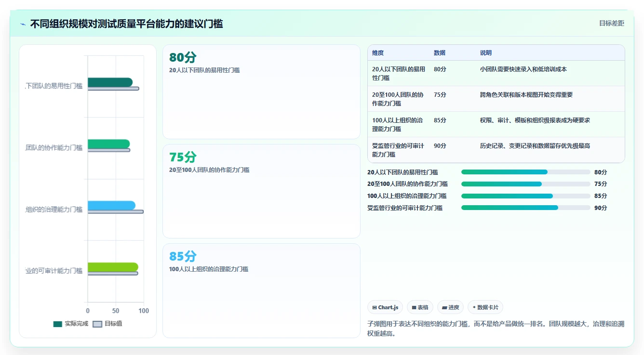The width and height of the screenshot is (644, 355).
Task: Open the 80分 data card
Action: click(261, 92)
